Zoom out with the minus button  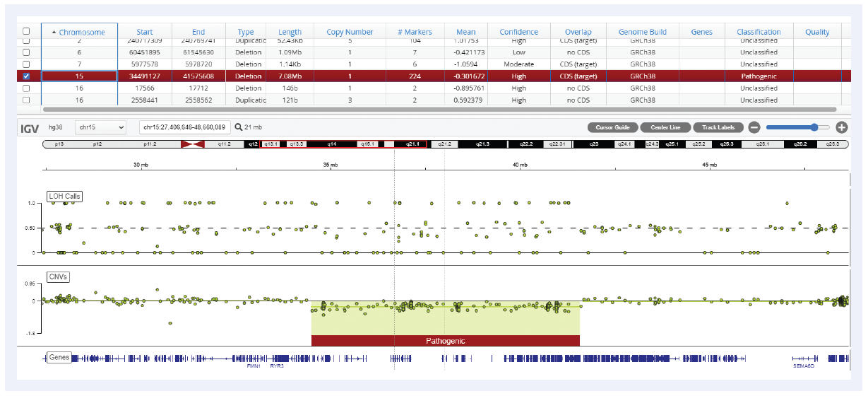click(754, 127)
